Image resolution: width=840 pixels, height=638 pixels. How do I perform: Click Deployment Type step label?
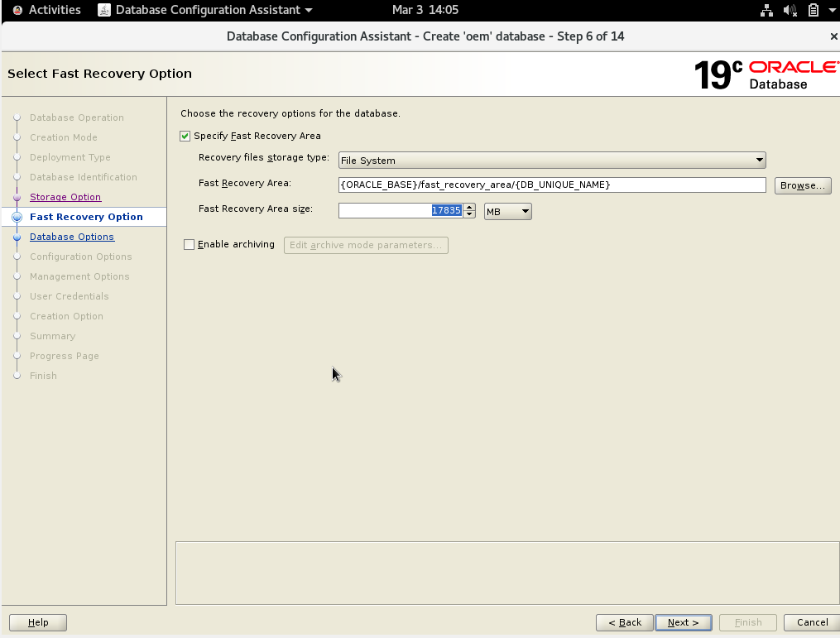(x=70, y=157)
